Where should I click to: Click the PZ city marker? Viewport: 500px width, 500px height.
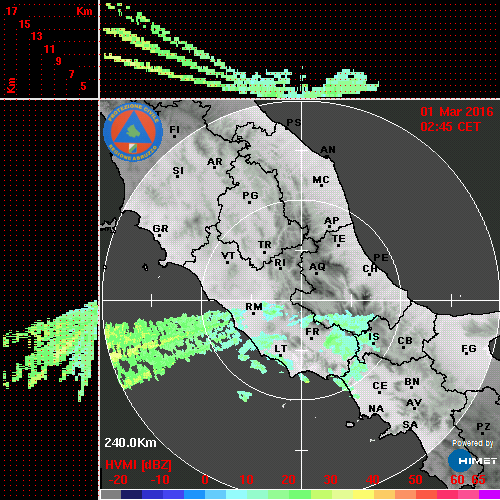[483, 428]
